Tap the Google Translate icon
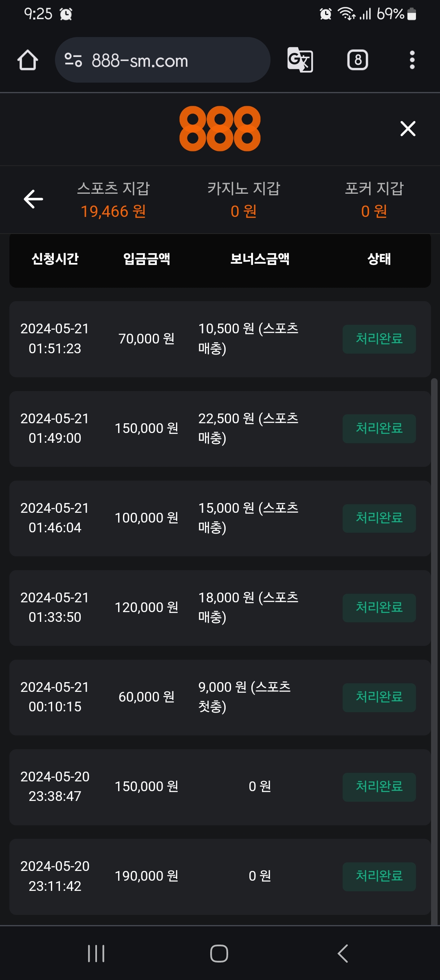The image size is (440, 980). click(x=300, y=60)
